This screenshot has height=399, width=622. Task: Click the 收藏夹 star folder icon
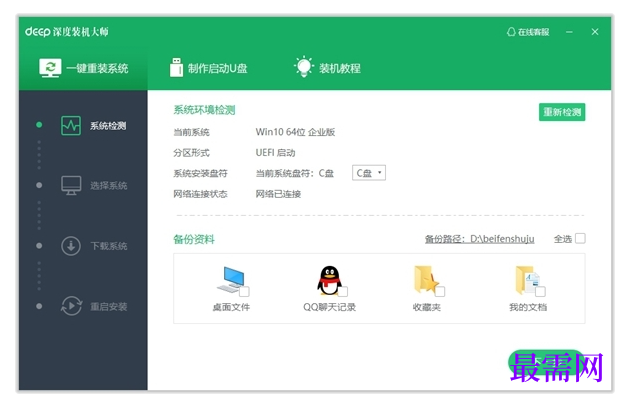426,280
